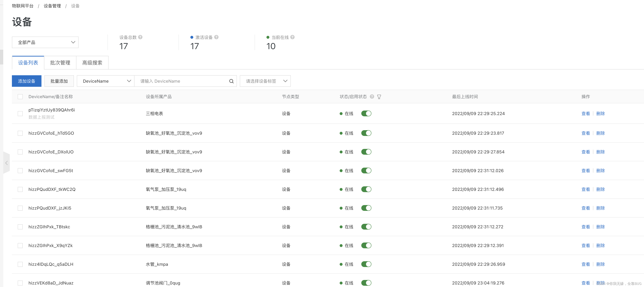
Task: Click 删除 for hizzZGIhPxk_X9qYZk
Action: pyautogui.click(x=600, y=246)
